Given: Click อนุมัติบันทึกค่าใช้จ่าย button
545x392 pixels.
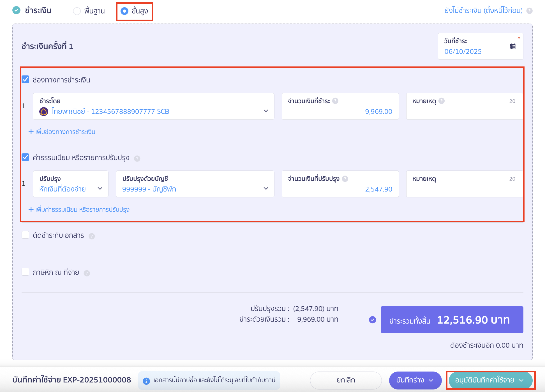Looking at the screenshot, I should pyautogui.click(x=485, y=380).
